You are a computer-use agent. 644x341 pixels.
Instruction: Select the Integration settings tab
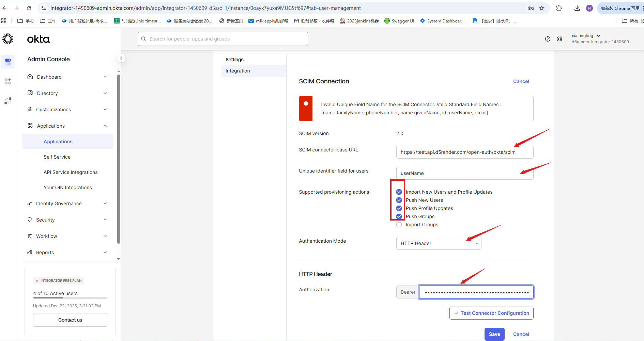pyautogui.click(x=238, y=71)
